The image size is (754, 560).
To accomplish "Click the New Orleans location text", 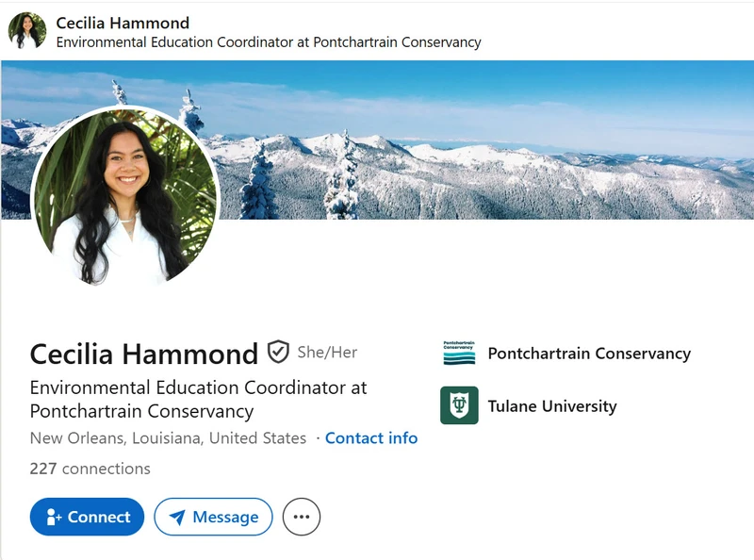I will 169,437.
